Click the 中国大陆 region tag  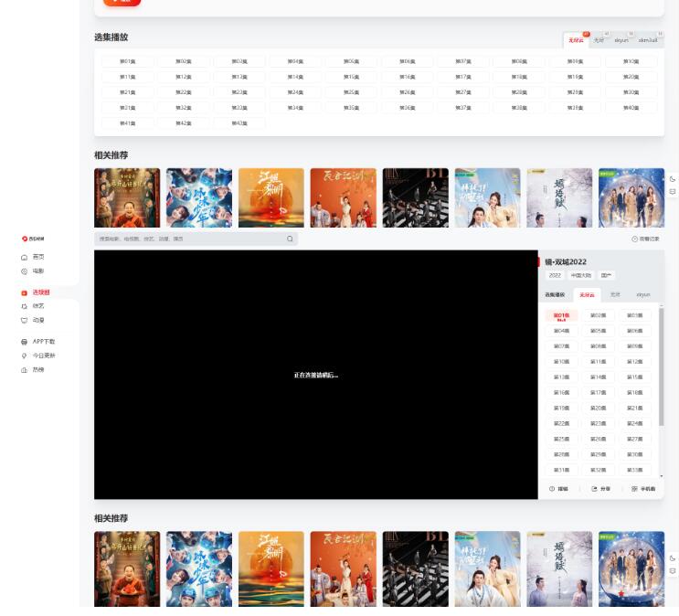coord(581,275)
